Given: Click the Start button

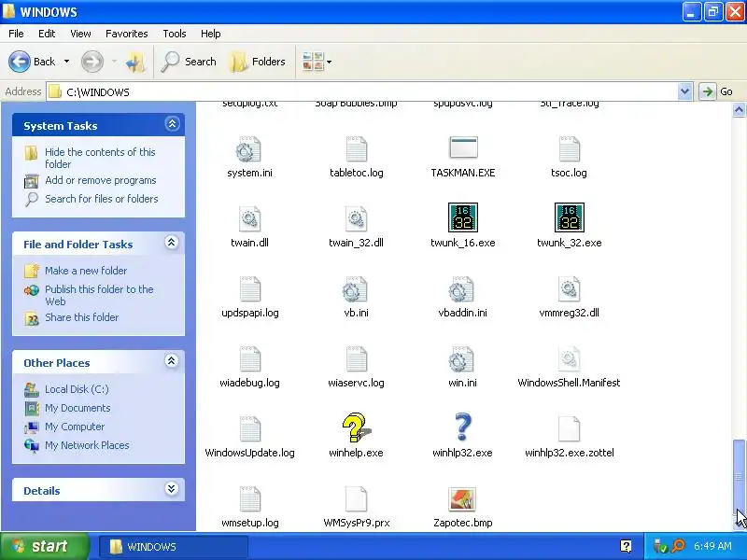Looking at the screenshot, I should 44,546.
